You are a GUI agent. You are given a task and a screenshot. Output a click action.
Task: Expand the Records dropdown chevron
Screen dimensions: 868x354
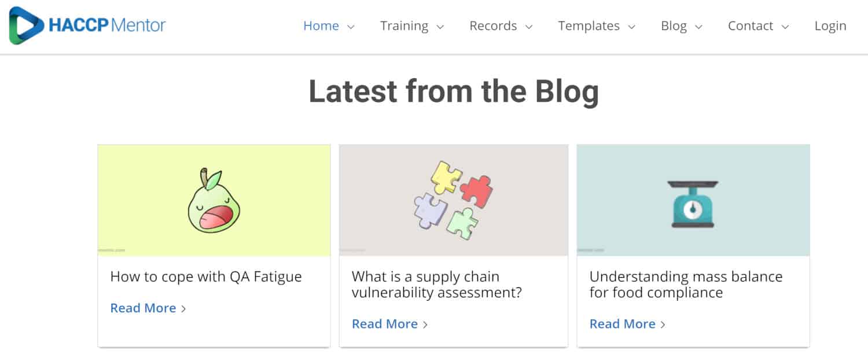pyautogui.click(x=528, y=27)
